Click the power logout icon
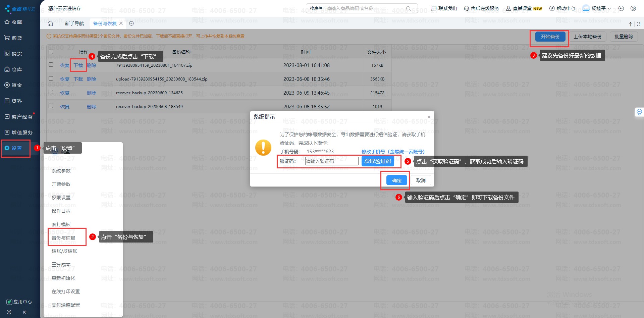This screenshot has height=318, width=644. click(x=633, y=8)
